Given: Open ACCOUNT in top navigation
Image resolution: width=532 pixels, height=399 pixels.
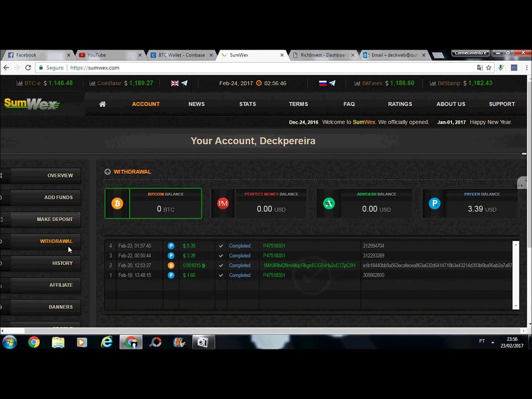Looking at the screenshot, I should (146, 104).
